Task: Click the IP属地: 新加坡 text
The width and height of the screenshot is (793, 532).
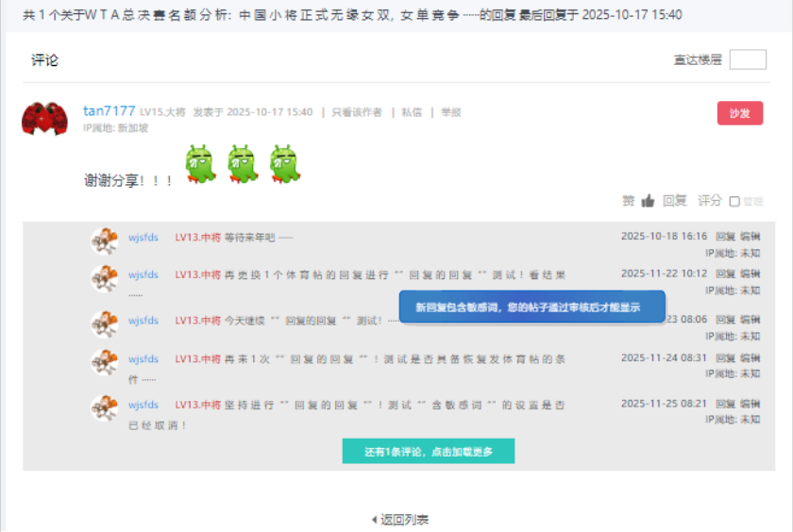Action: click(x=116, y=128)
